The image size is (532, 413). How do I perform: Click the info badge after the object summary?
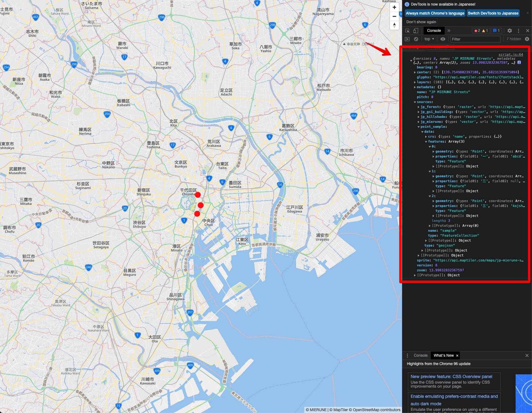[519, 62]
